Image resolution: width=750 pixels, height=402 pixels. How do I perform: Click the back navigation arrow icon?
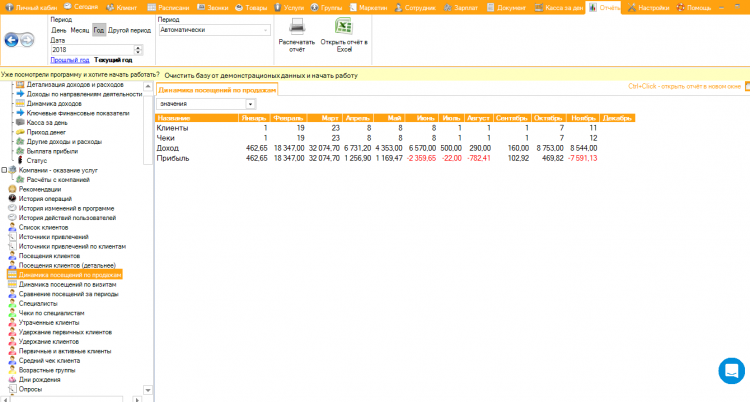tap(12, 41)
